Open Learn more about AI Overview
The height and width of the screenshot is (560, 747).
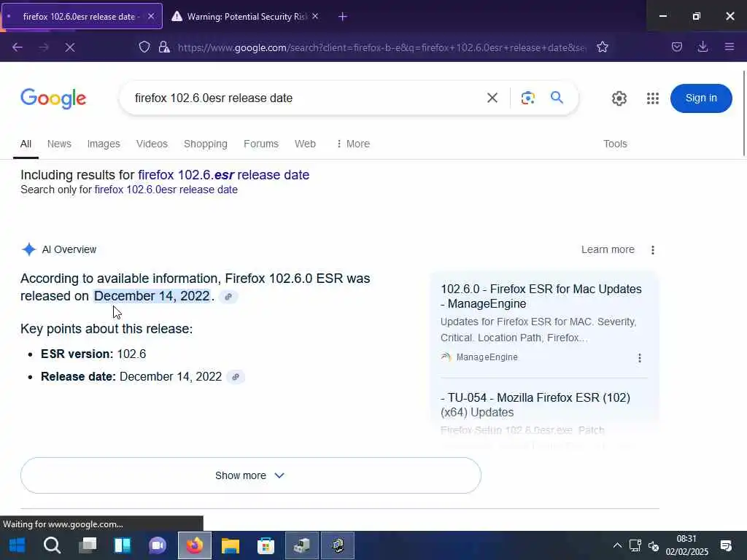point(608,249)
